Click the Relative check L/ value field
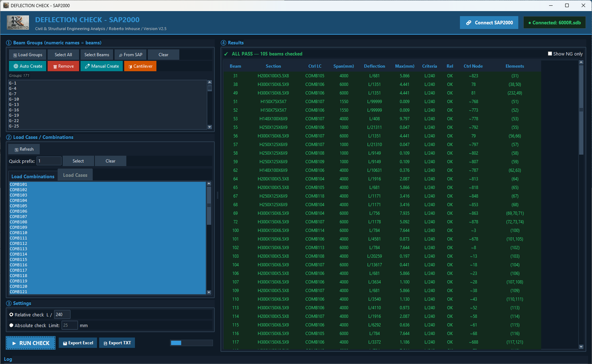This screenshot has height=364, width=592. [x=62, y=315]
